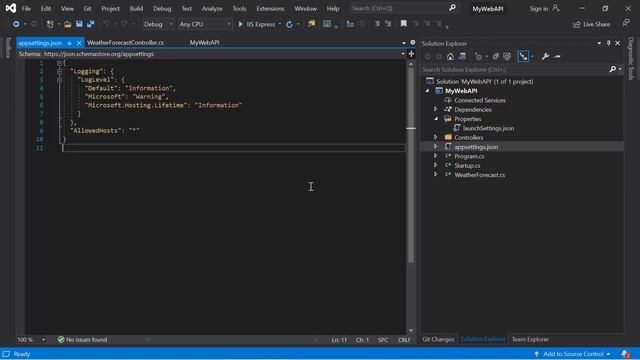Screen dimensions: 640x360
Task: Click the Save All toolbar icon
Action: click(91, 24)
